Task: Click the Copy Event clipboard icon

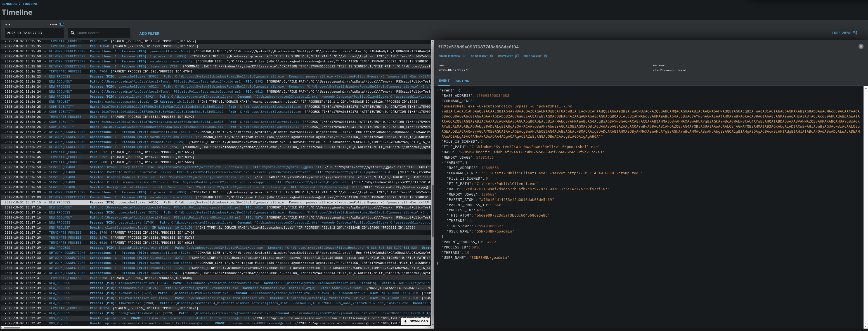Action: [517, 56]
